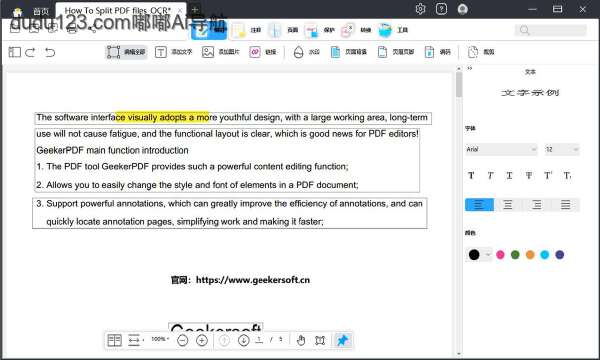This screenshot has width=600, height=360.
Task: Go to next page with down arrow
Action: pos(243,340)
